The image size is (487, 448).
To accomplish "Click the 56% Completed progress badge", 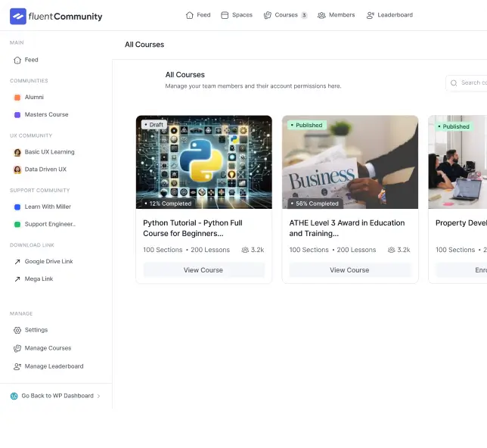I will click(x=315, y=204).
